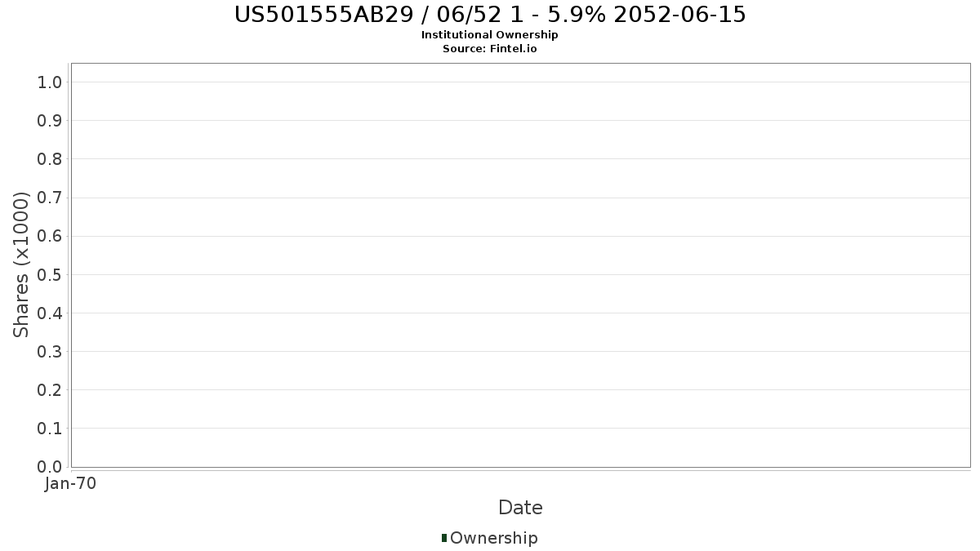This screenshot has height=551, width=980.
Task: Click the 0.1 y-axis tick label
Action: point(50,429)
